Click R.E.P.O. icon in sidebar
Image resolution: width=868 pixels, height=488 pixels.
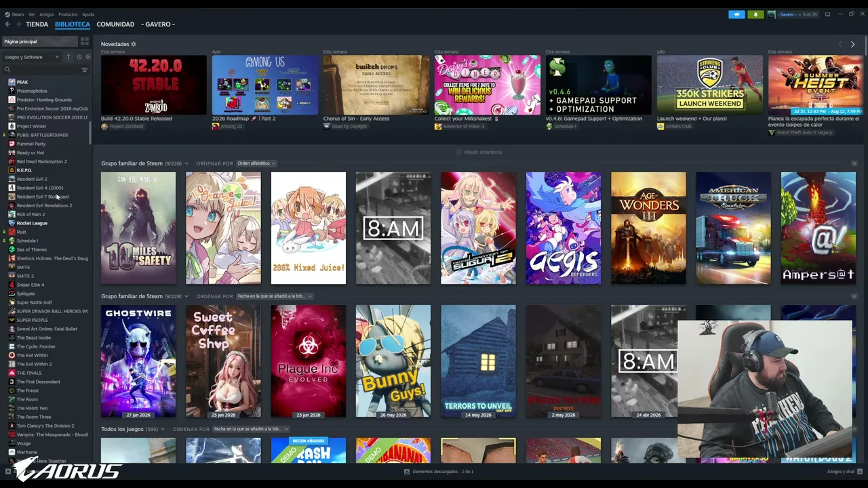click(12, 170)
